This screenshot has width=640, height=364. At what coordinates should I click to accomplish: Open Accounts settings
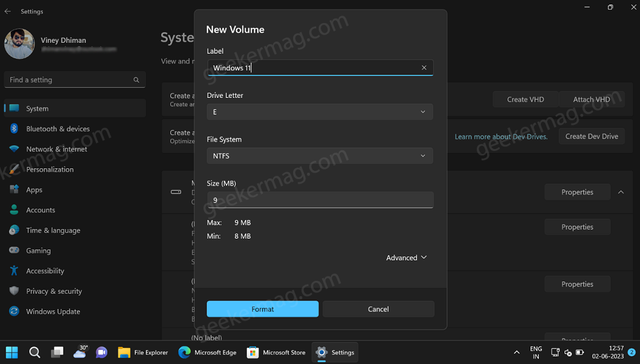point(75,210)
